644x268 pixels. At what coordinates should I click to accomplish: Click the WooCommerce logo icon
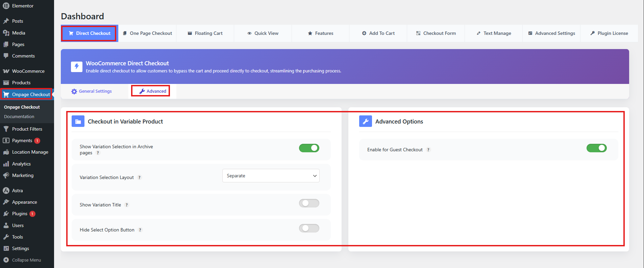pyautogui.click(x=6, y=71)
